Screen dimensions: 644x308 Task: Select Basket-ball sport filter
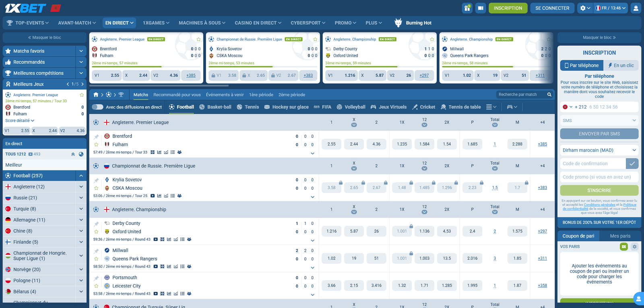(215, 107)
